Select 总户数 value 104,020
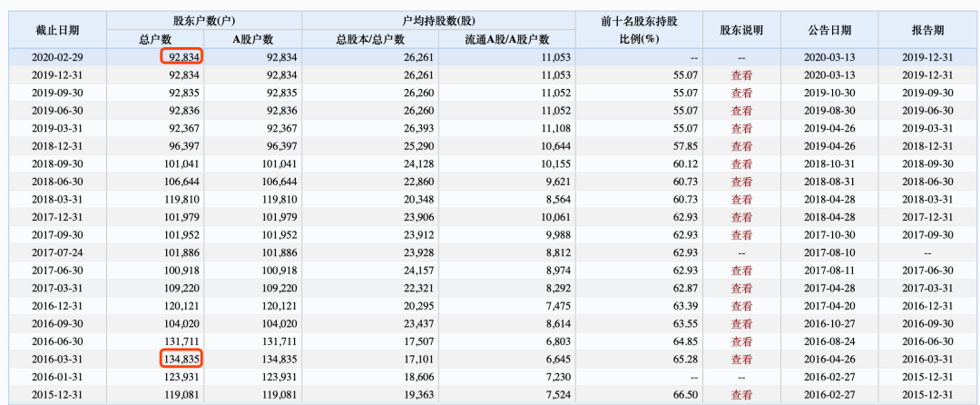980x405 pixels. point(181,324)
